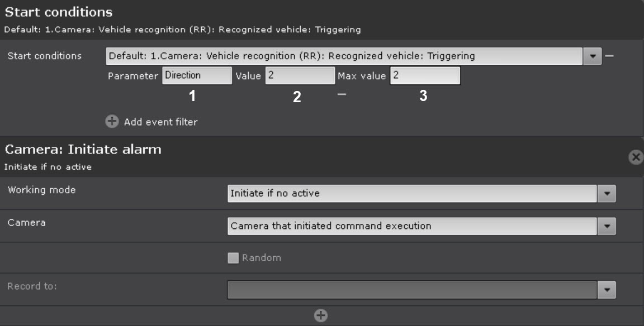644x326 pixels.
Task: Select the Camera: Initiate alarm header
Action: [x=83, y=150]
